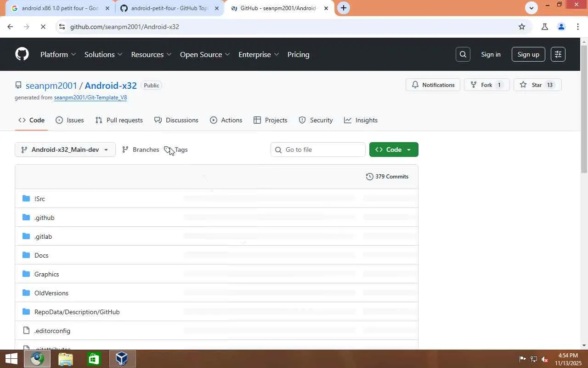This screenshot has width=588, height=368.
Task: Open the Windows Start menu
Action: (11, 359)
